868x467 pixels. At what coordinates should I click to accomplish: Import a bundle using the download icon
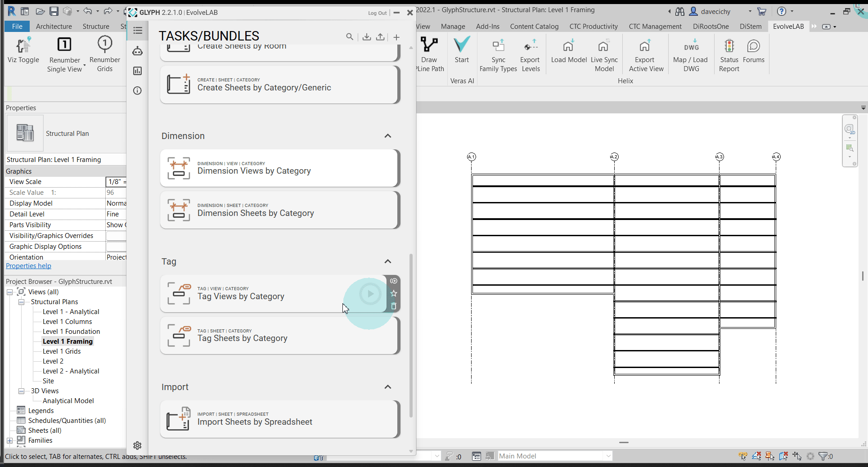tap(366, 37)
